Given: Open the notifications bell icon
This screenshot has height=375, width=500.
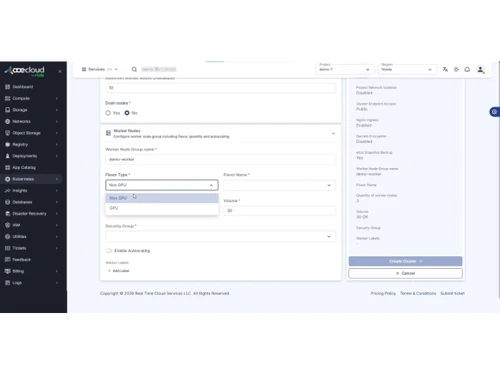Looking at the screenshot, I should (x=467, y=69).
